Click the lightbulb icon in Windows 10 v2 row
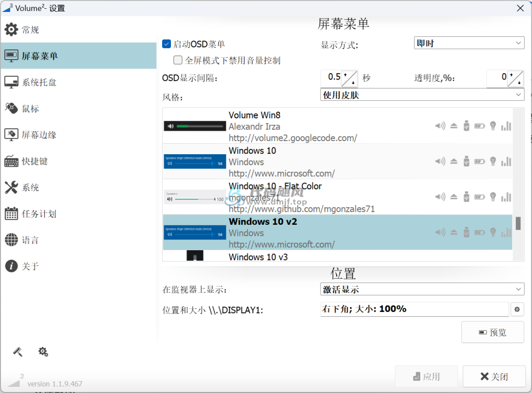This screenshot has height=393, width=532. coord(493,232)
